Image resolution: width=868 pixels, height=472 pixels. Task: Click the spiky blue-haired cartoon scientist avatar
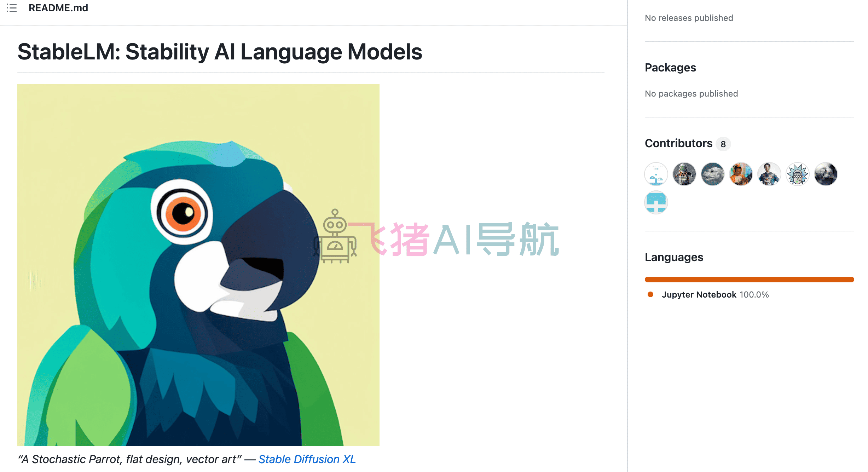(x=797, y=174)
